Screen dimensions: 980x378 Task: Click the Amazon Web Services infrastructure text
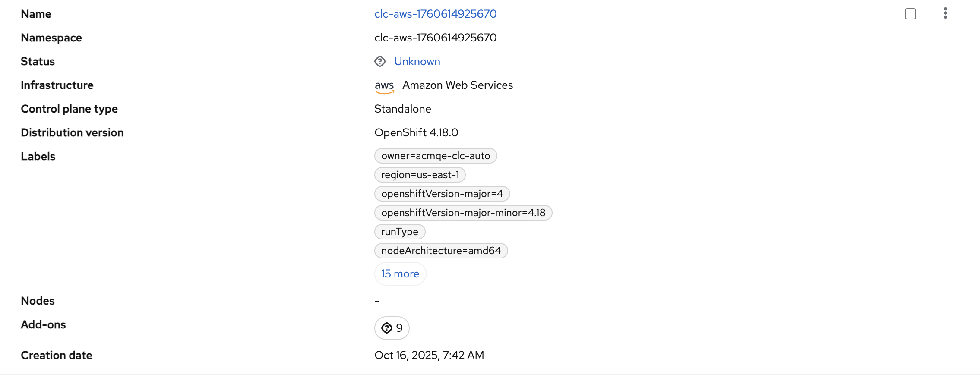458,85
